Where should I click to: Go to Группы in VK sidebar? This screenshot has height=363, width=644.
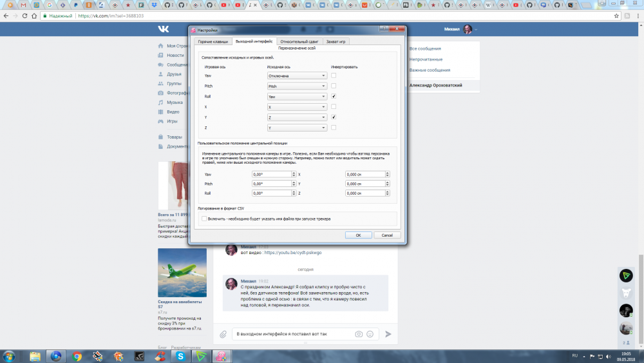pos(174,83)
